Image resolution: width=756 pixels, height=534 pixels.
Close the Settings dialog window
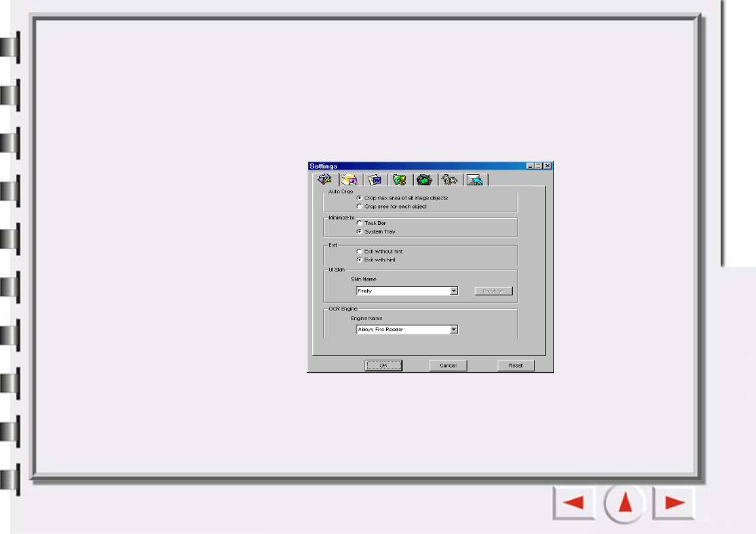pyautogui.click(x=548, y=166)
